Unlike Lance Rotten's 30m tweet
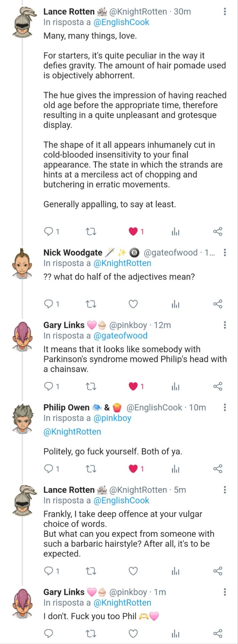The image size is (238, 644). point(133,231)
